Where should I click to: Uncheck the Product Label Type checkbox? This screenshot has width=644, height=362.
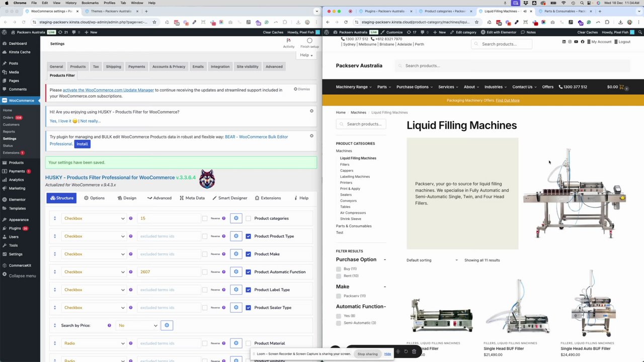[248, 290]
